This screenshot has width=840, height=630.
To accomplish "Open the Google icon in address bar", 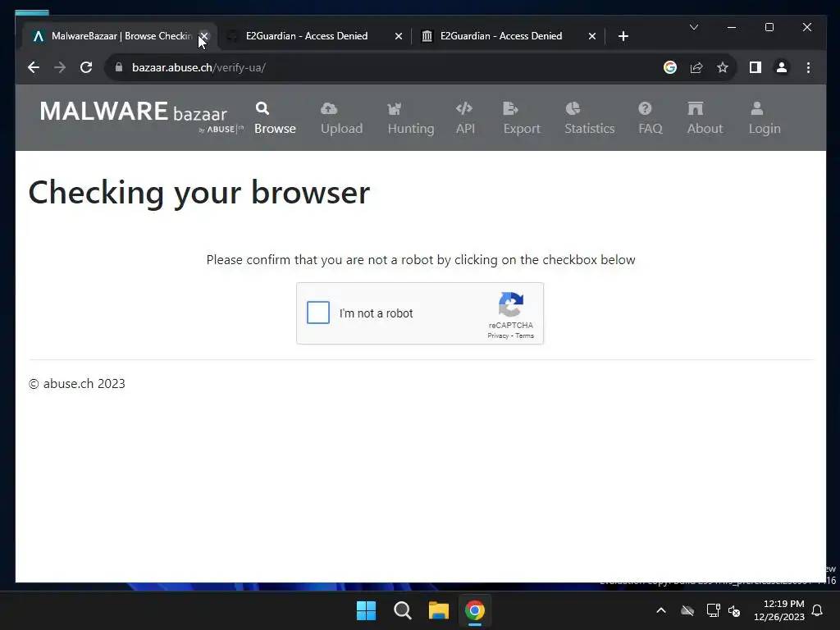I will click(670, 67).
